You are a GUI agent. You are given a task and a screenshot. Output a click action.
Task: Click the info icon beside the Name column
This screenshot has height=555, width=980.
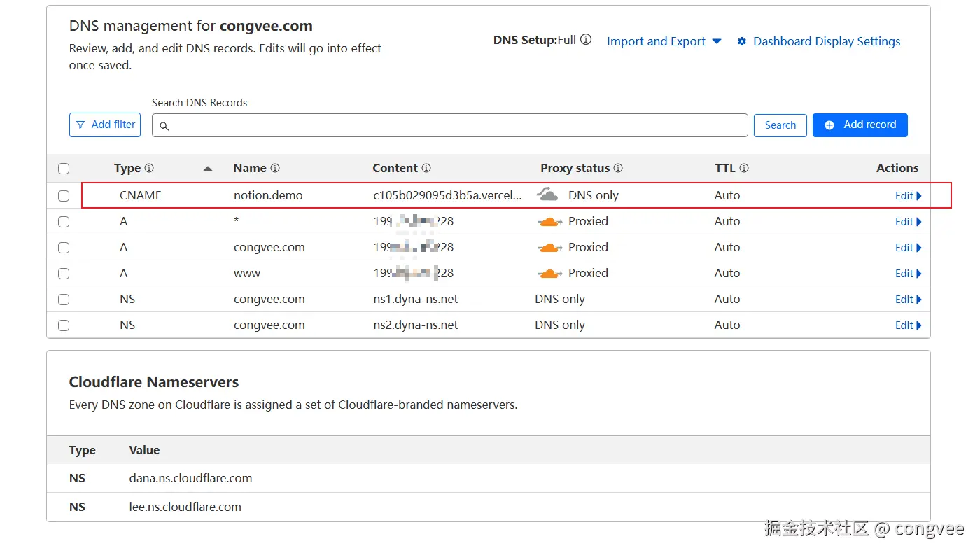click(x=275, y=168)
